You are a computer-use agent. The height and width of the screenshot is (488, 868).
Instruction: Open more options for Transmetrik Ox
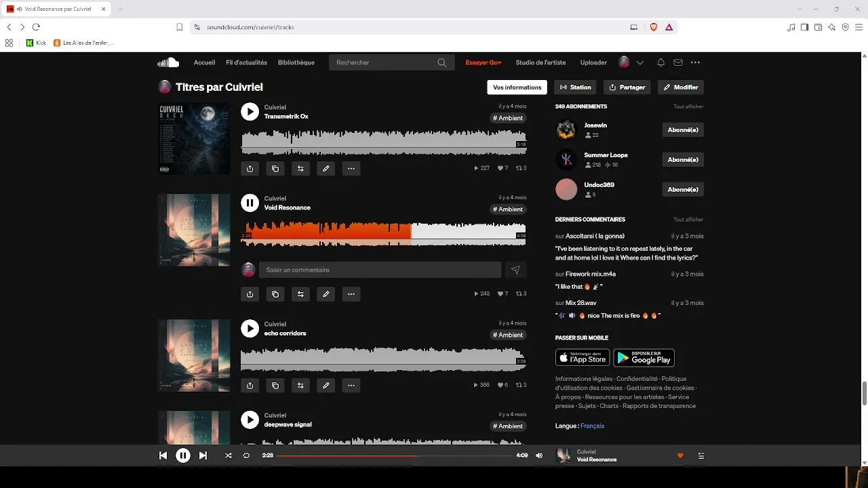[x=351, y=169]
